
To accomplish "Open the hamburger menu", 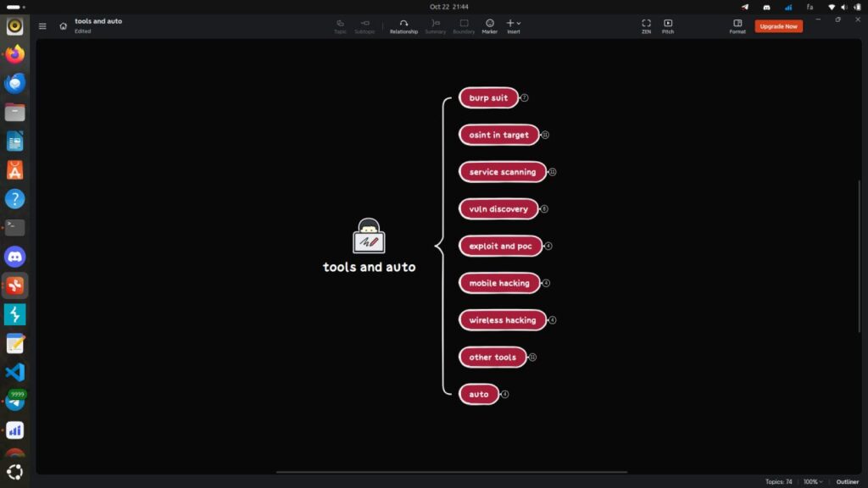I will [x=42, y=26].
